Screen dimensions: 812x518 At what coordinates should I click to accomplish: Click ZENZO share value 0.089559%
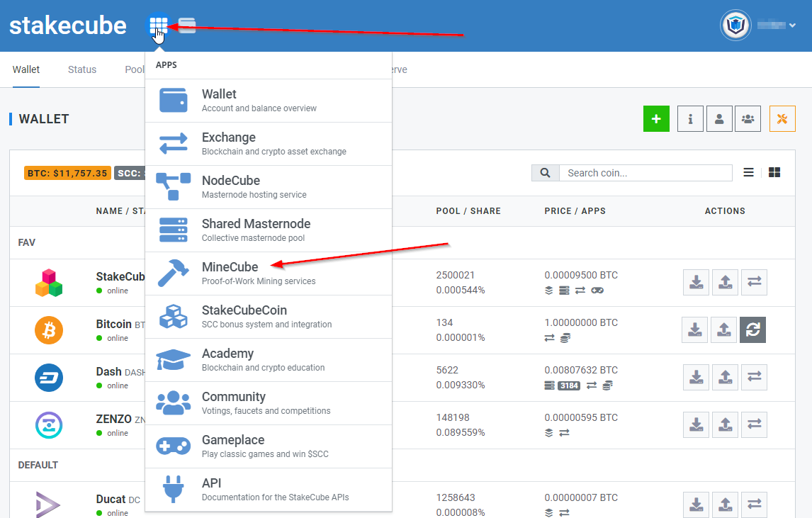461,432
